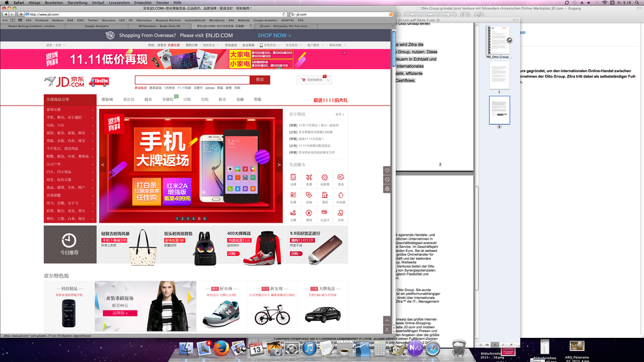Open the game controller service icon
Screen dimensions: 644x362
point(340,177)
